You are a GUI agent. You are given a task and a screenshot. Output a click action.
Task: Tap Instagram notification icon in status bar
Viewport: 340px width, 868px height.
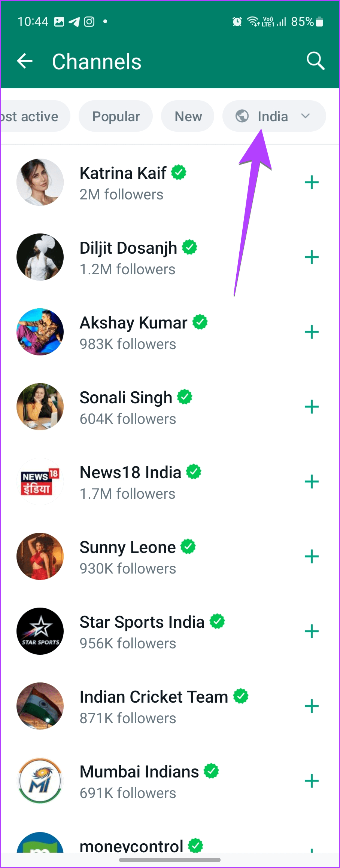89,22
